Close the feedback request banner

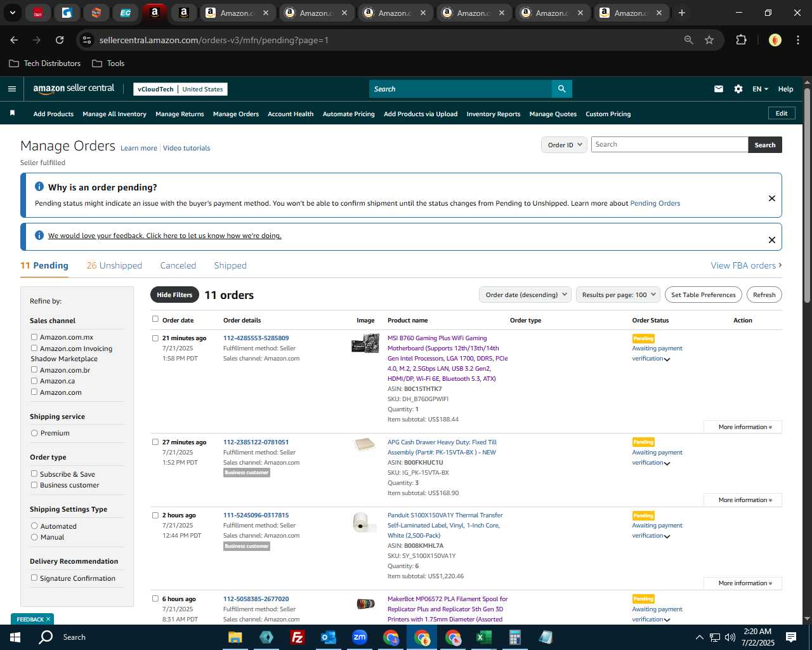[772, 240]
